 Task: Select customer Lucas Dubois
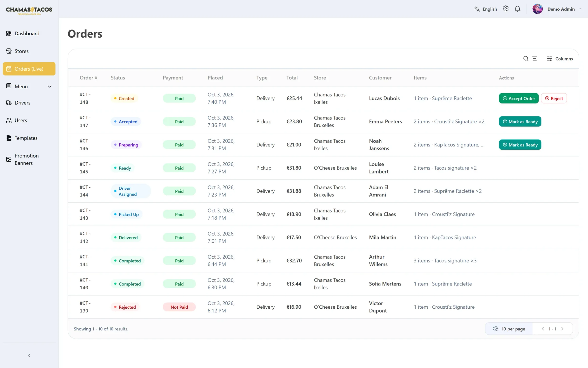coord(384,98)
